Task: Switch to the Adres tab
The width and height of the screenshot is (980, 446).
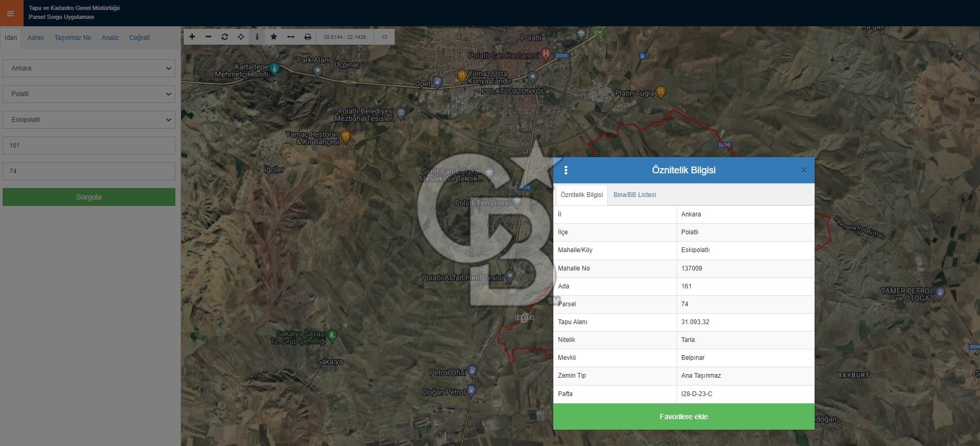Action: [x=36, y=38]
